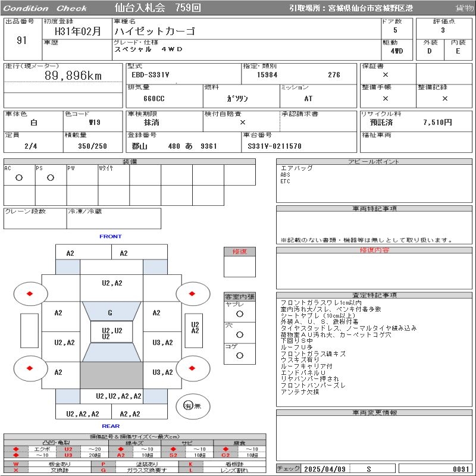Image resolution: width=476 pixels, height=476 pixels.
Task: Click the car name ハイゼットカーゴ
Action: click(x=155, y=32)
